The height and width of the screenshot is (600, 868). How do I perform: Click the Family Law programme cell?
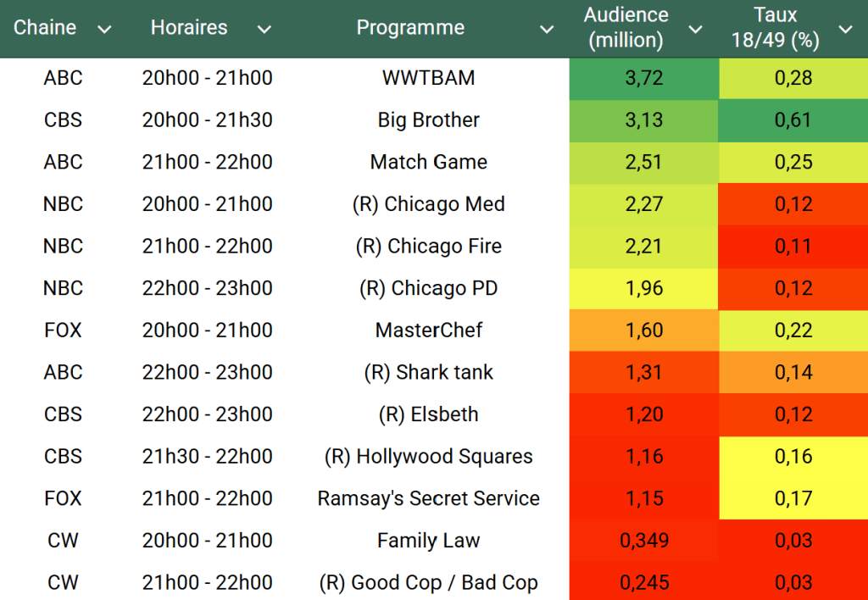click(x=428, y=541)
